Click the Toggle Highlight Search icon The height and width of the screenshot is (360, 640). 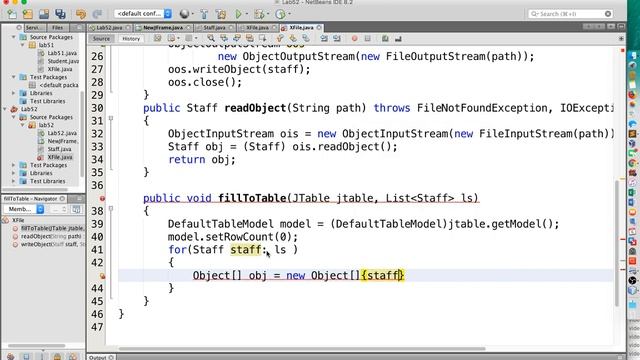coord(249,39)
